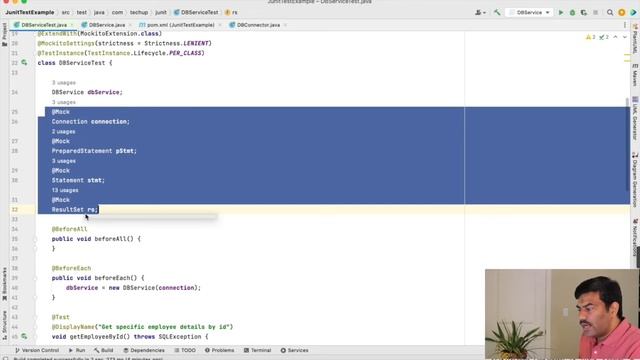
Task: Switch to the DBService.java tab
Action: (x=107, y=25)
